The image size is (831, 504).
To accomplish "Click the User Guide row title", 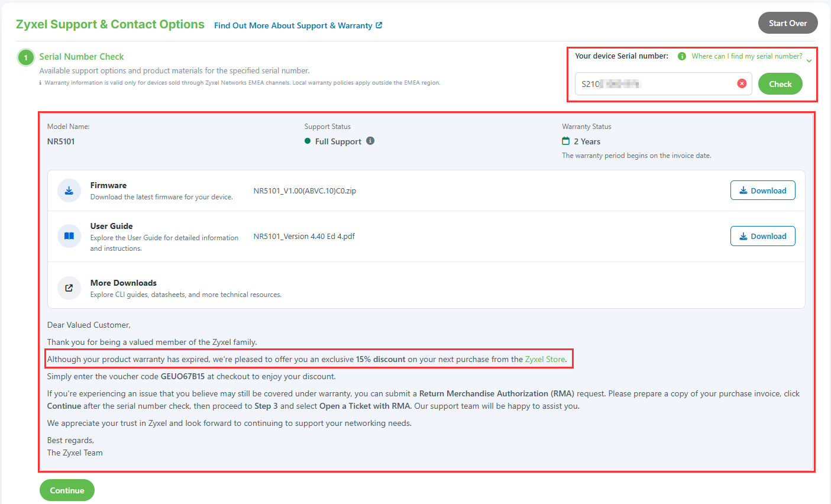I will 111,226.
